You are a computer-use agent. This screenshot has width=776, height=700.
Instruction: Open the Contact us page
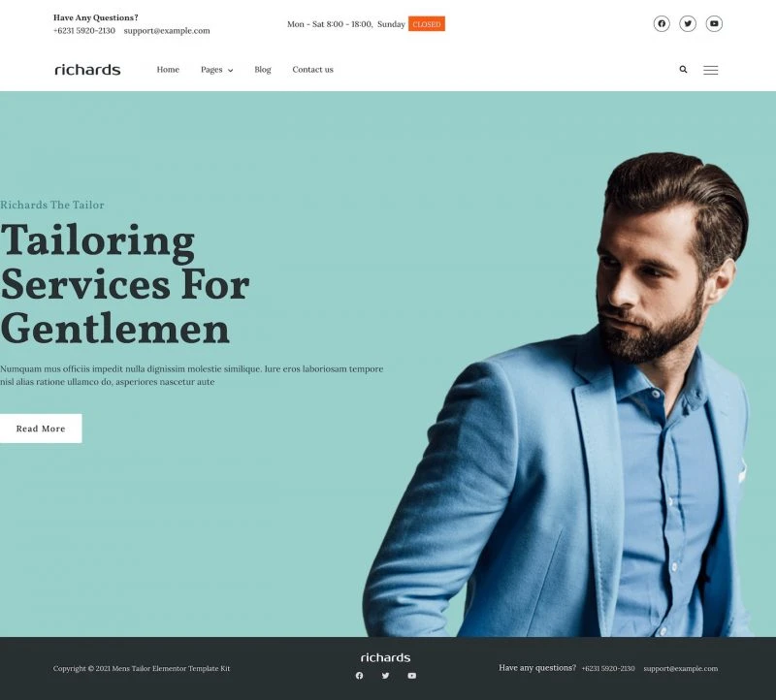[312, 69]
